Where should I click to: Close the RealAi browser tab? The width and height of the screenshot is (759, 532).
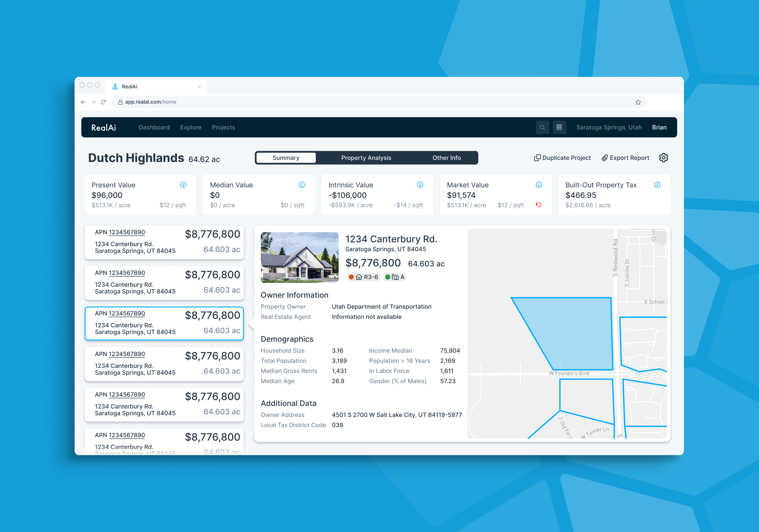click(199, 87)
